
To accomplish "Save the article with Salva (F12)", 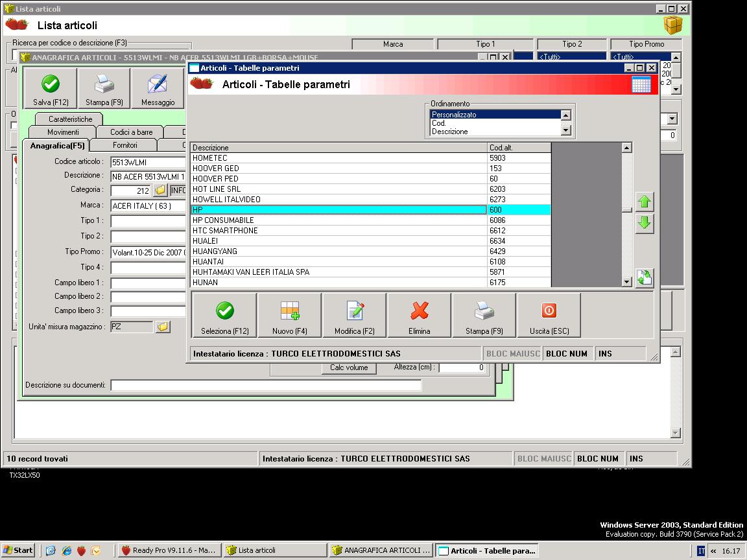I will pyautogui.click(x=51, y=89).
